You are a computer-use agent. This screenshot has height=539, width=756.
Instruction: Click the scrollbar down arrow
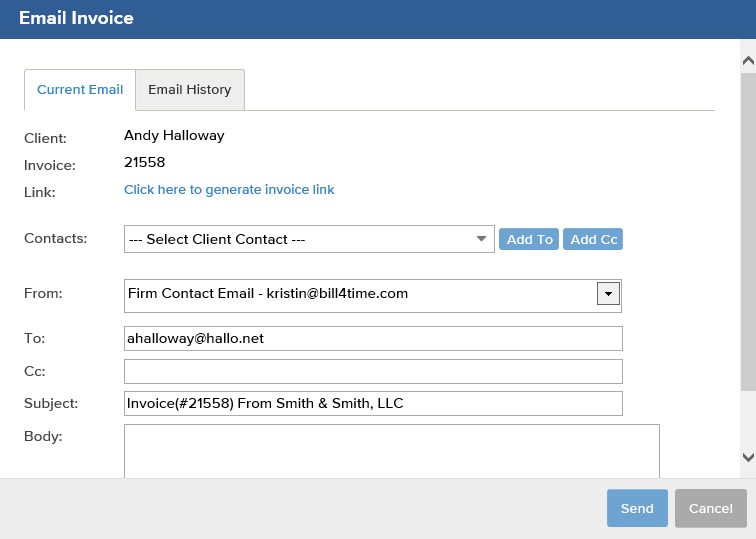748,457
